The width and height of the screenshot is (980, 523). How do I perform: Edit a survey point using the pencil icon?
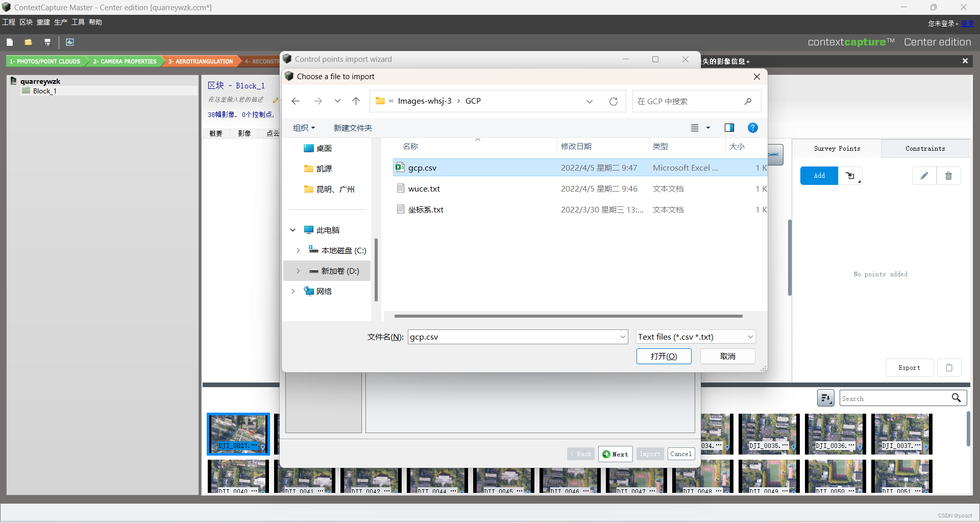coord(924,175)
